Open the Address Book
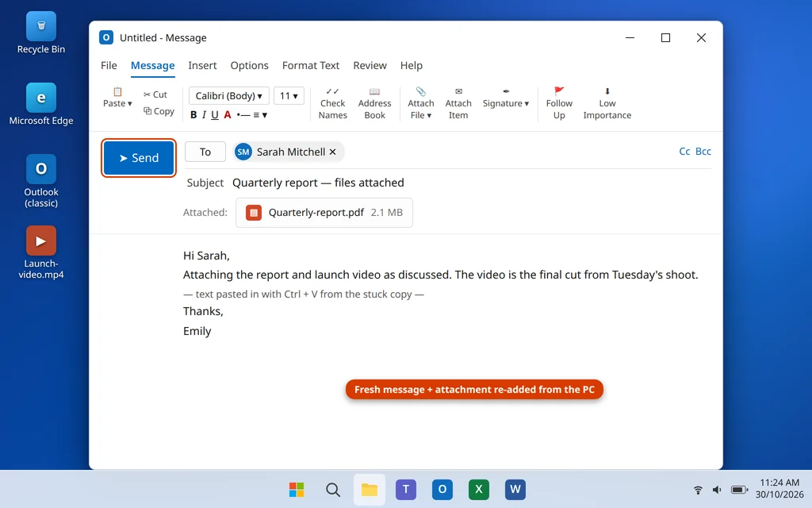Image resolution: width=812 pixels, height=508 pixels. coord(374,104)
